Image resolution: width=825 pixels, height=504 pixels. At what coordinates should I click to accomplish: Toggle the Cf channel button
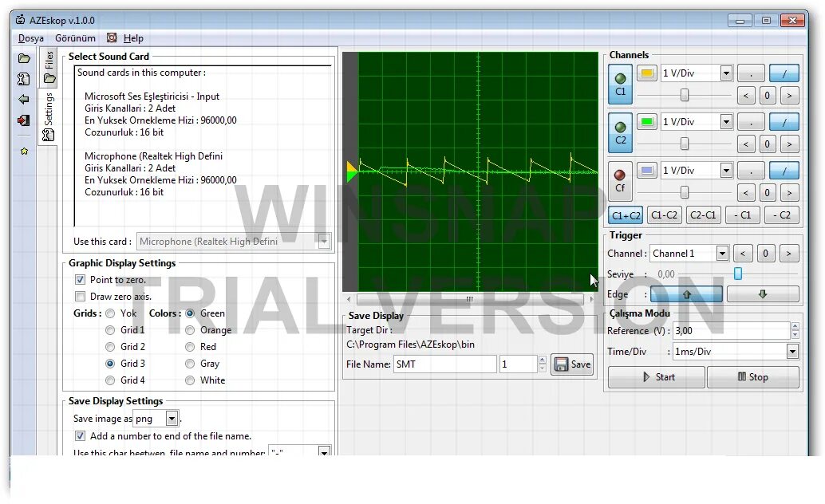(620, 181)
